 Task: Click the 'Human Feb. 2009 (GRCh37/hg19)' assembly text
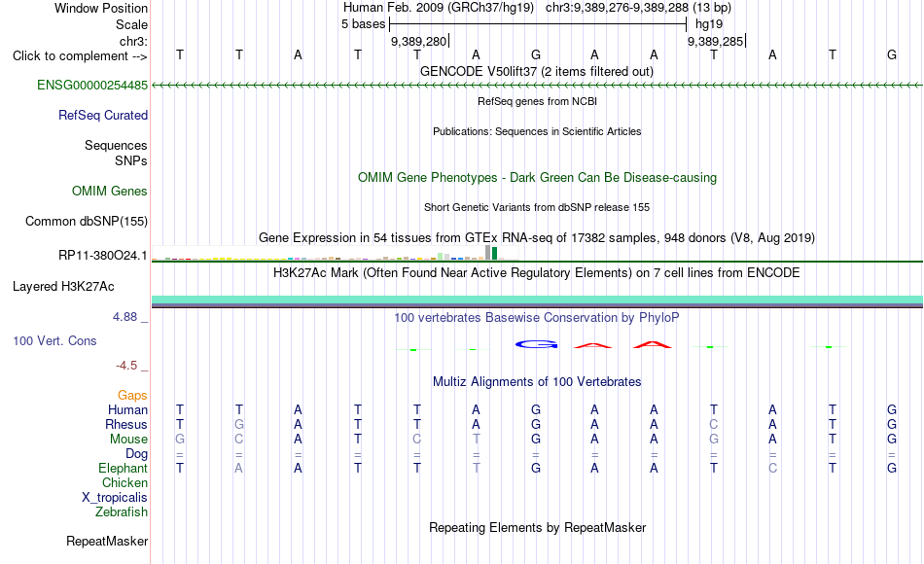[439, 8]
